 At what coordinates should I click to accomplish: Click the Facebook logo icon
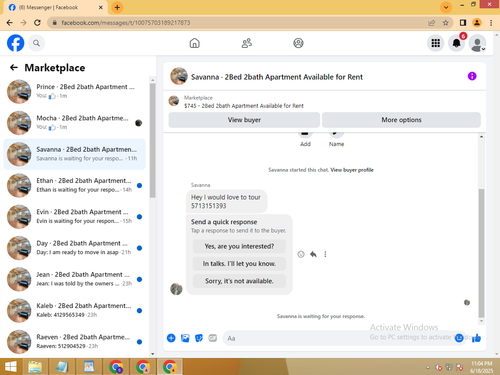pos(16,43)
